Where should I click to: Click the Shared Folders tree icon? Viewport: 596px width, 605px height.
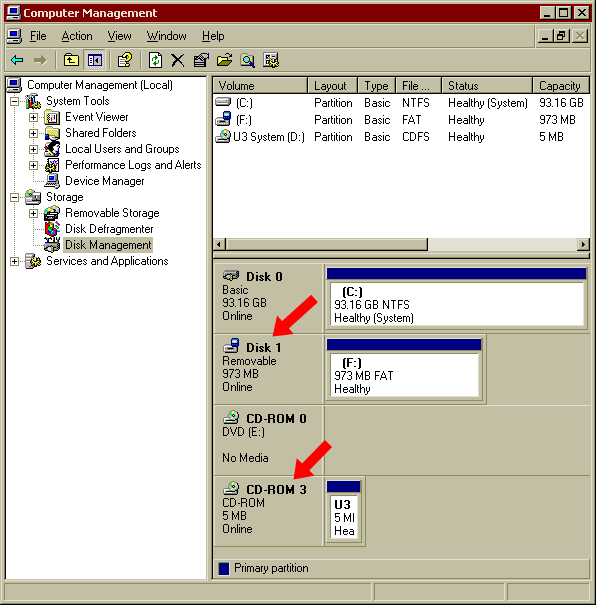click(x=52, y=133)
